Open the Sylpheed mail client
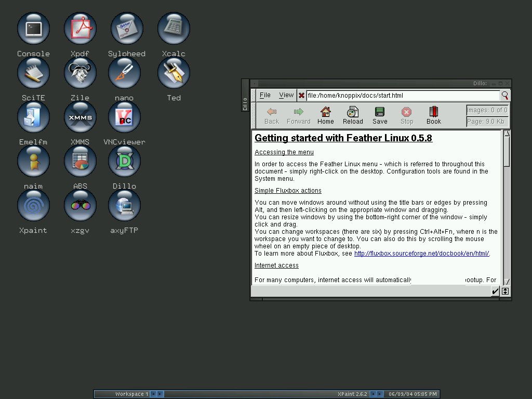The height and width of the screenshot is (399, 532). (x=127, y=28)
